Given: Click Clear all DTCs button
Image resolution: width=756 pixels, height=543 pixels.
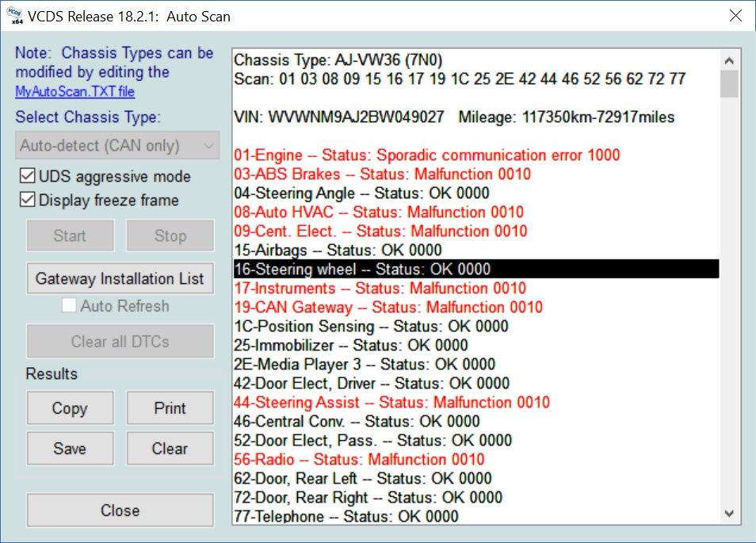Looking at the screenshot, I should pyautogui.click(x=120, y=341).
